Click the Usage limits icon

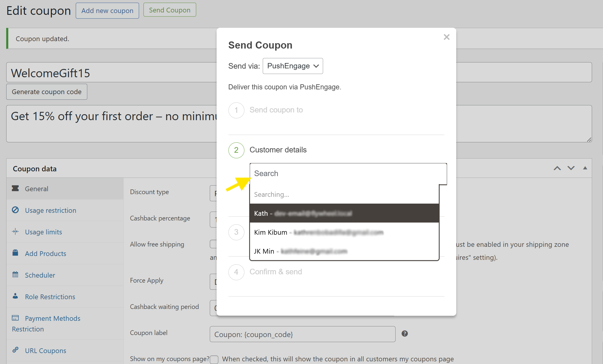(x=15, y=231)
